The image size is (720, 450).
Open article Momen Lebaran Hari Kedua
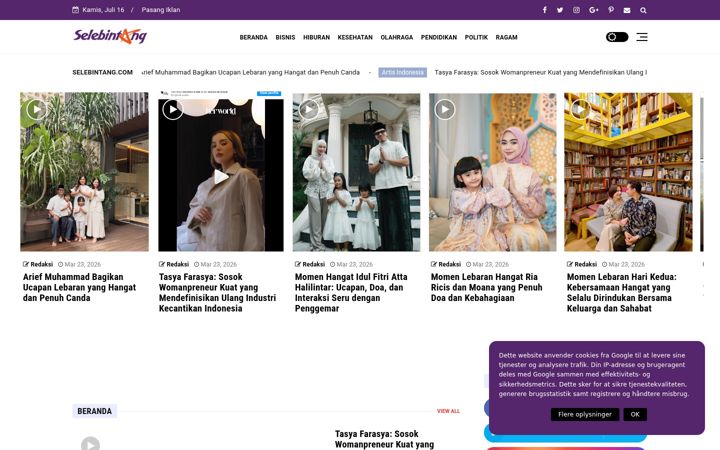click(x=621, y=292)
